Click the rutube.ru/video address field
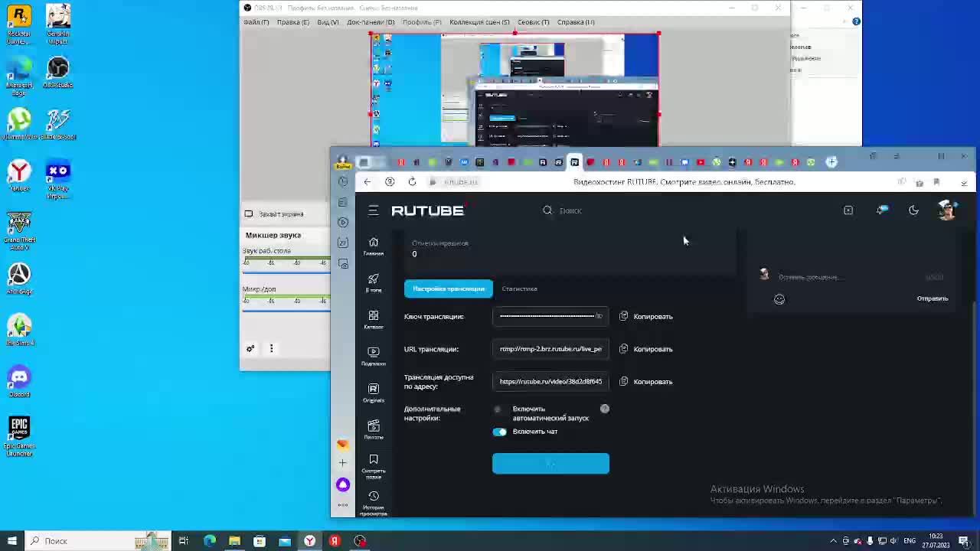This screenshot has height=551, width=980. coord(550,381)
